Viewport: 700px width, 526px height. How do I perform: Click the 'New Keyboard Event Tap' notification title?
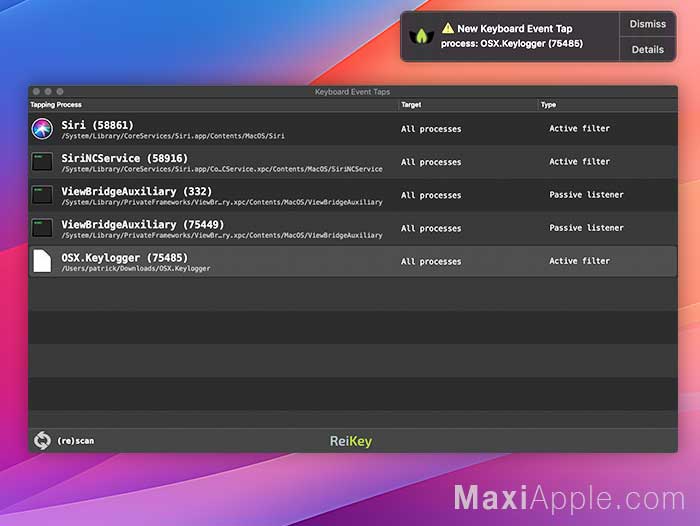515,29
